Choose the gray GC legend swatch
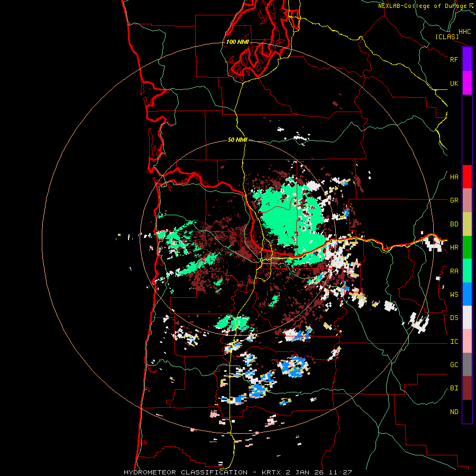Viewport: 476px width, 476px height. point(467,364)
